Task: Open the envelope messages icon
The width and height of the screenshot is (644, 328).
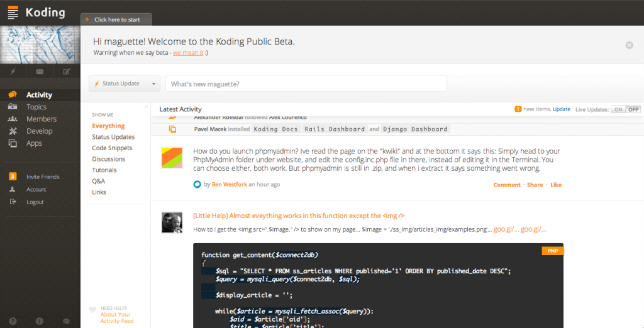Action: coord(40,72)
